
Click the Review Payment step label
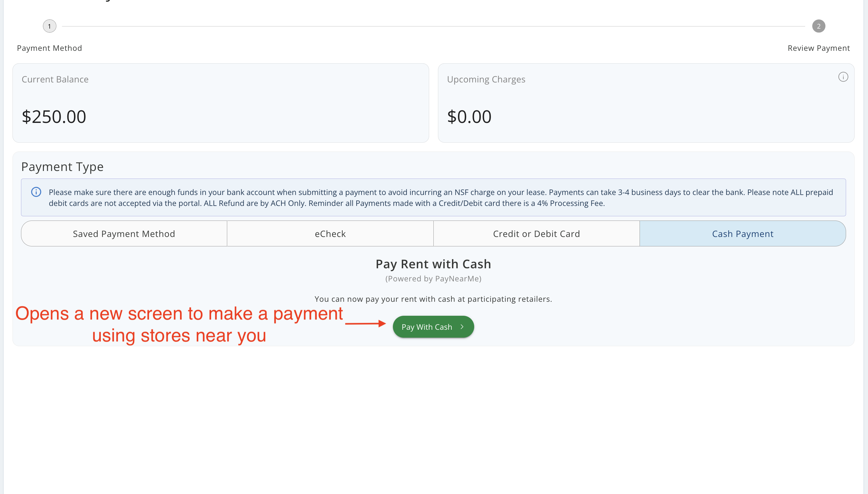coord(818,48)
